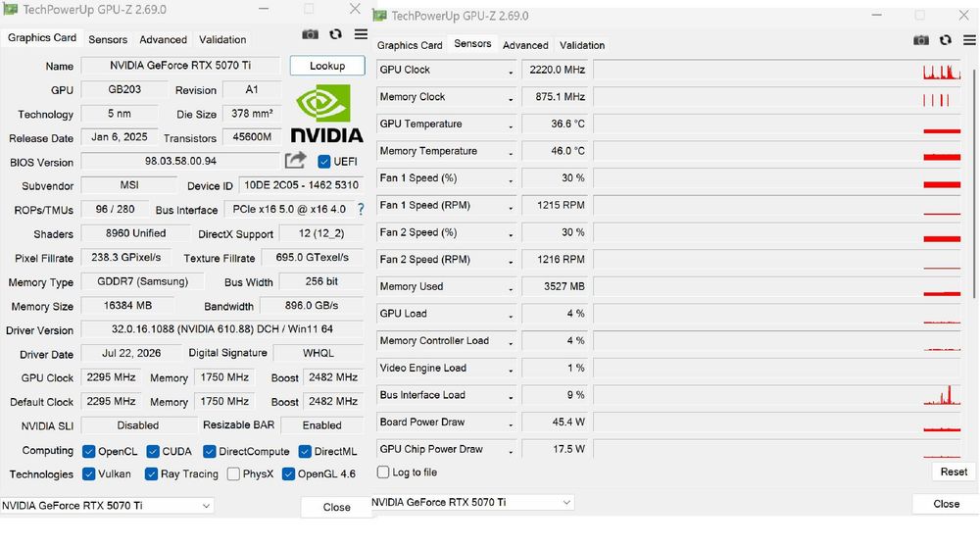Click the NVIDIA logo
The image size is (980, 547).
coord(327,114)
